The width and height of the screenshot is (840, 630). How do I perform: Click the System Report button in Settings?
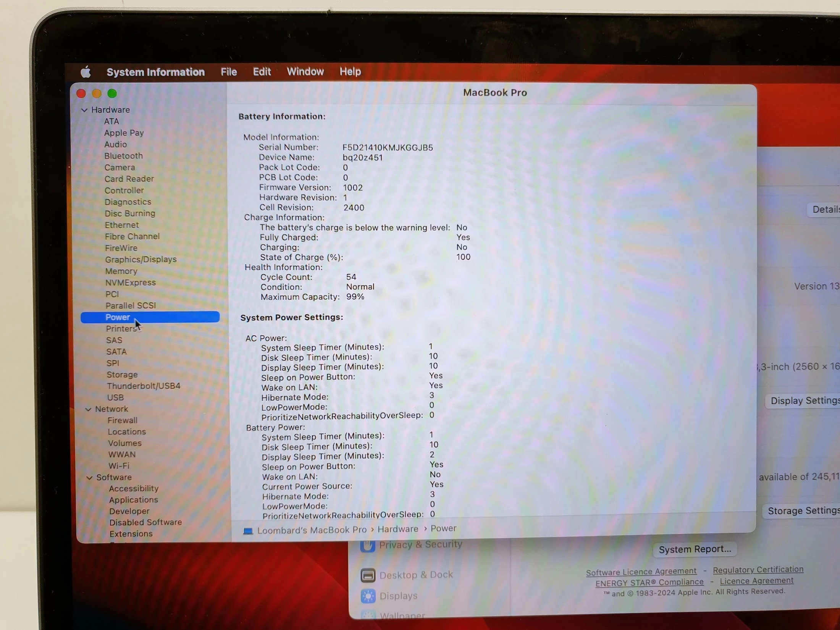pyautogui.click(x=695, y=549)
